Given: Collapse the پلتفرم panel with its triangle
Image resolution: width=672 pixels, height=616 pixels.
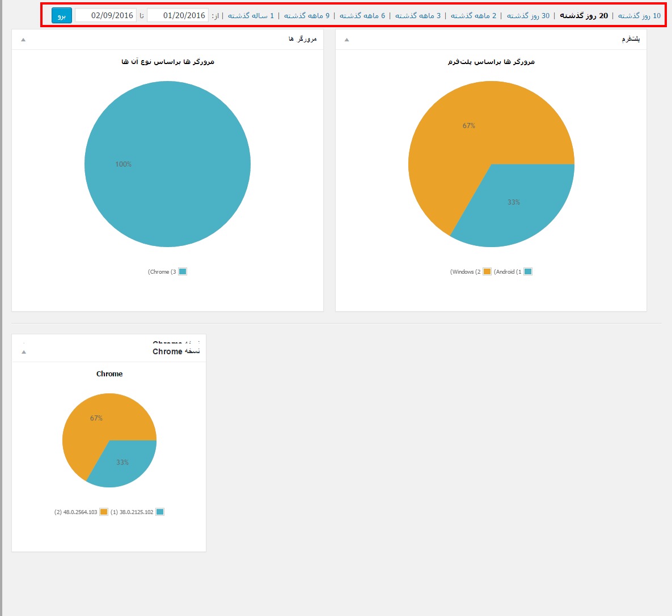Looking at the screenshot, I should 347,40.
